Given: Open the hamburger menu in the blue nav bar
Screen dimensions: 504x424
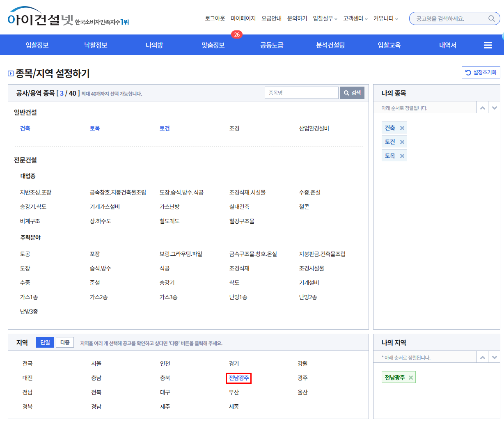Looking at the screenshot, I should point(488,45).
